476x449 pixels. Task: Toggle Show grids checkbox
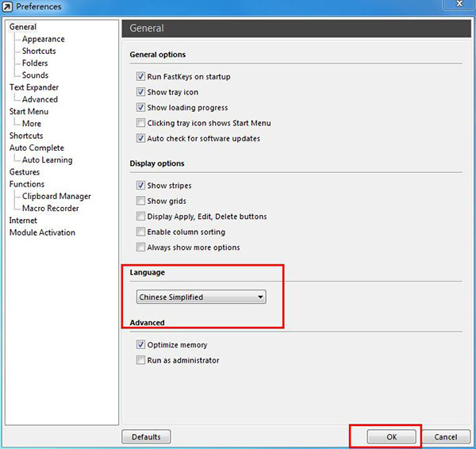tap(141, 201)
